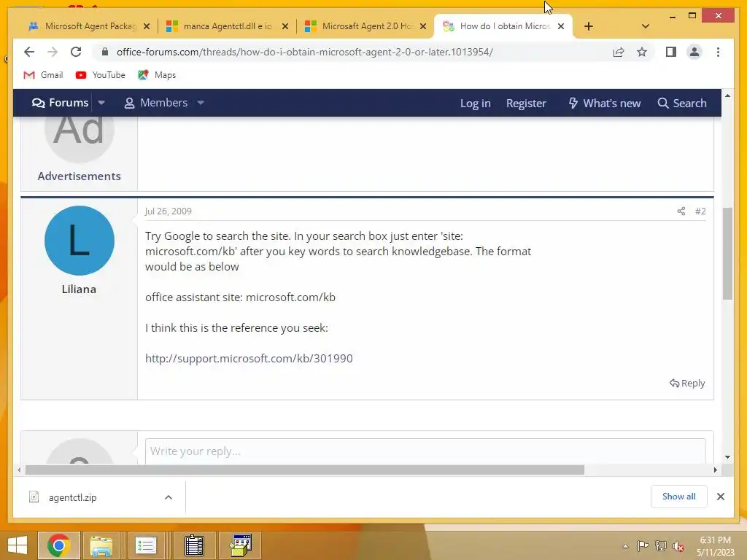Open File Explorer from the taskbar
This screenshot has height=560, width=747.
pos(101,545)
